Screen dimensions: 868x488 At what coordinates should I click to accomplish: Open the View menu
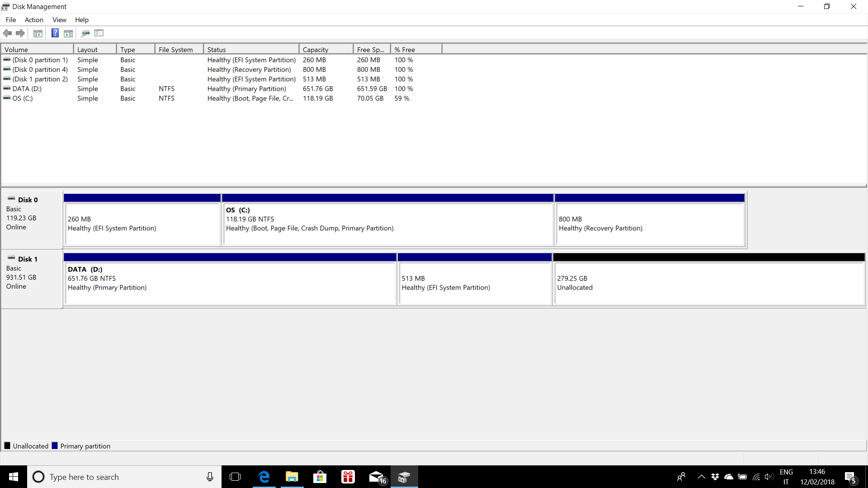pos(59,20)
